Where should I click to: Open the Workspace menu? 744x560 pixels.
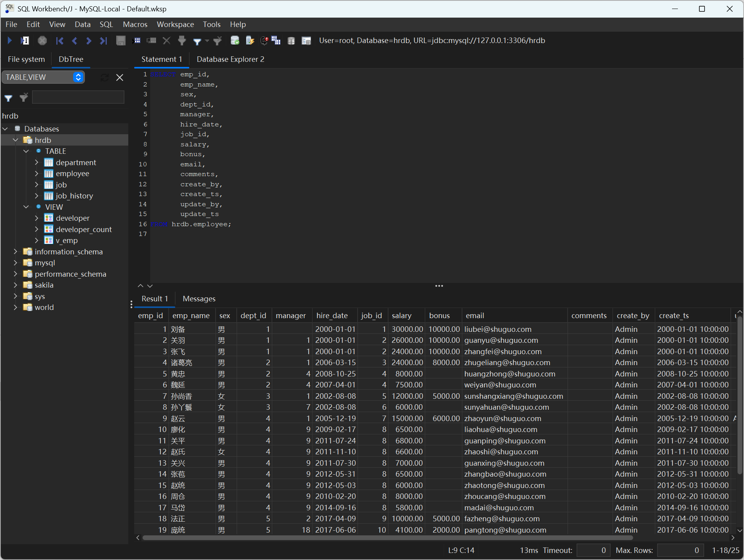click(175, 24)
